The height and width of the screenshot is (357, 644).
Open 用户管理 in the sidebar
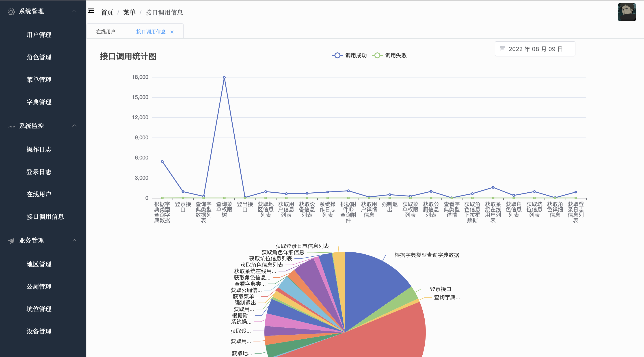click(x=39, y=35)
